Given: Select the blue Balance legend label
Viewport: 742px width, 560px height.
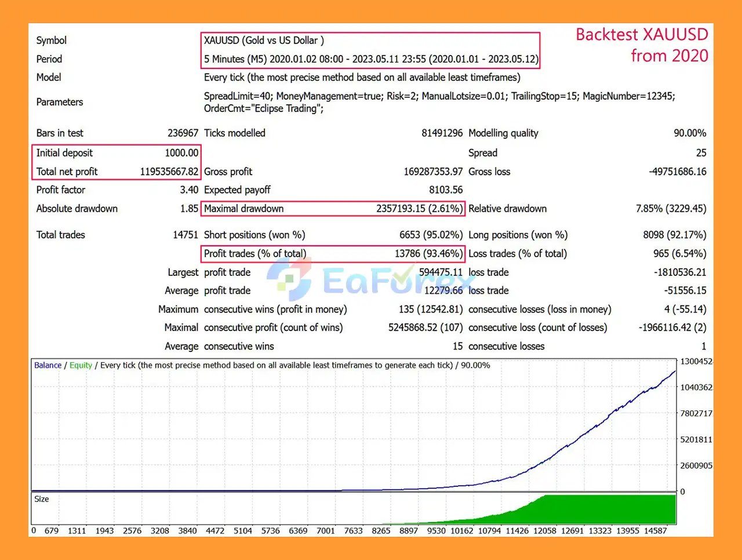Looking at the screenshot, I should (x=47, y=365).
